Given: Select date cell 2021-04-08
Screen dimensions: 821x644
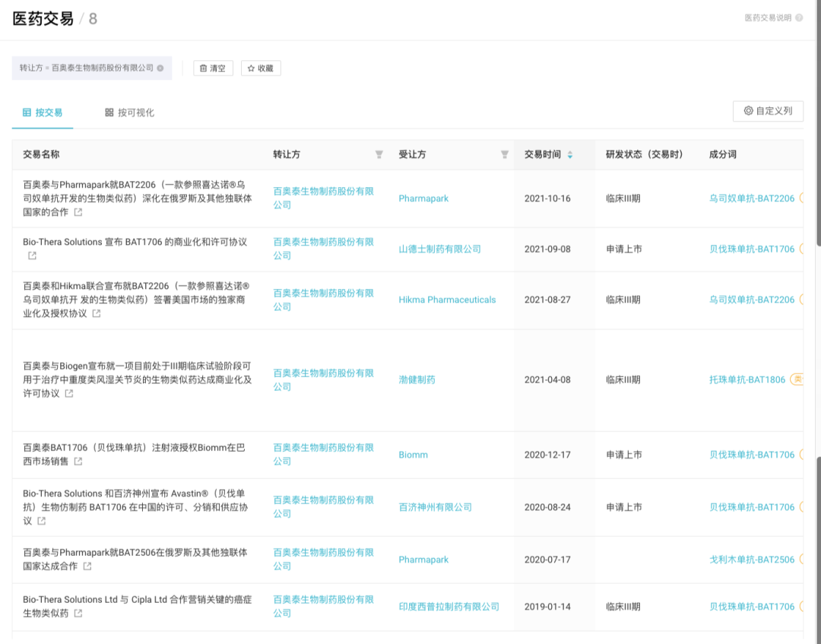Looking at the screenshot, I should tap(547, 379).
